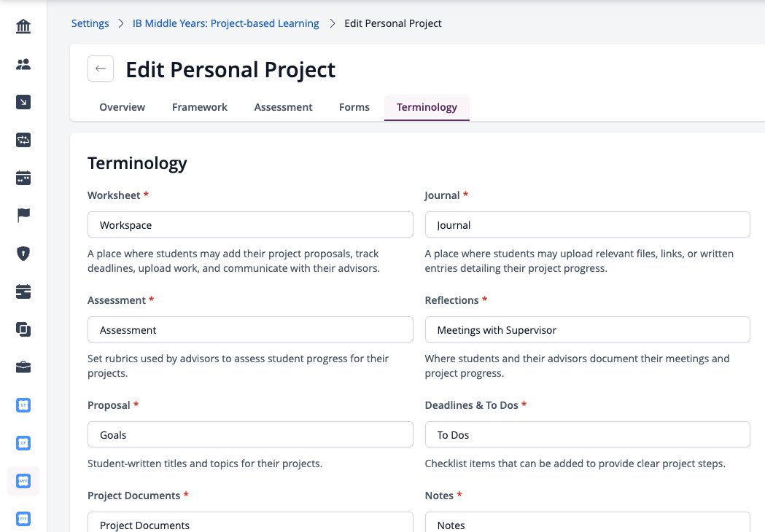This screenshot has width=765, height=532.
Task: Switch to the Overview tab
Action: coord(122,107)
